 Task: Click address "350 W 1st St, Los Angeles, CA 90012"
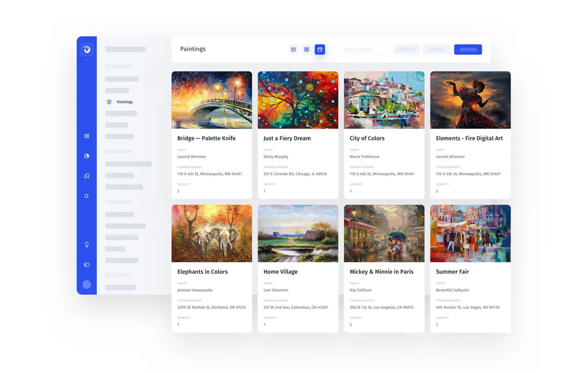[381, 307]
